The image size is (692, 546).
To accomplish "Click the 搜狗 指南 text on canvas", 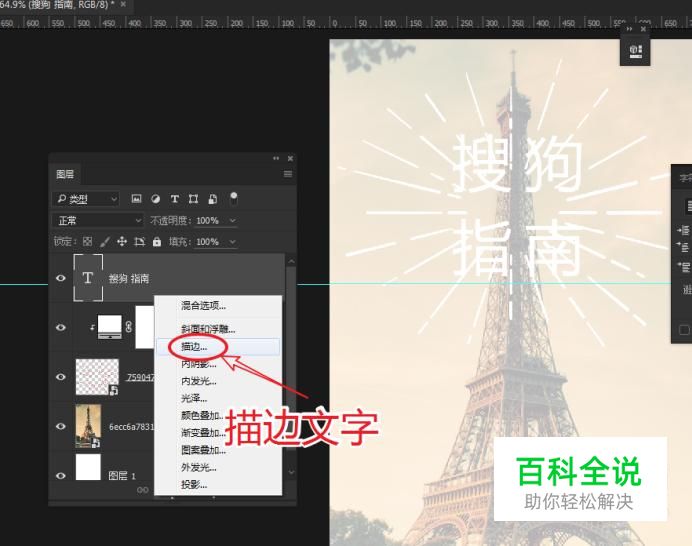I will 517,205.
